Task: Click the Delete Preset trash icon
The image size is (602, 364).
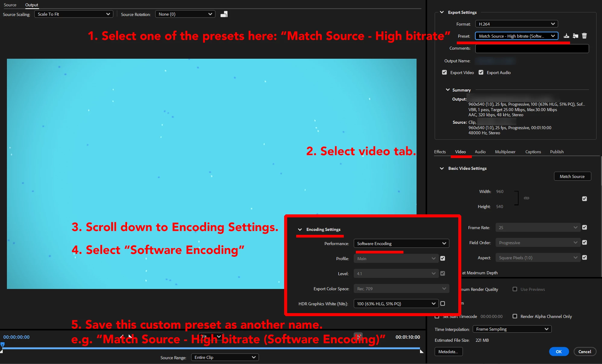Action: coord(585,36)
